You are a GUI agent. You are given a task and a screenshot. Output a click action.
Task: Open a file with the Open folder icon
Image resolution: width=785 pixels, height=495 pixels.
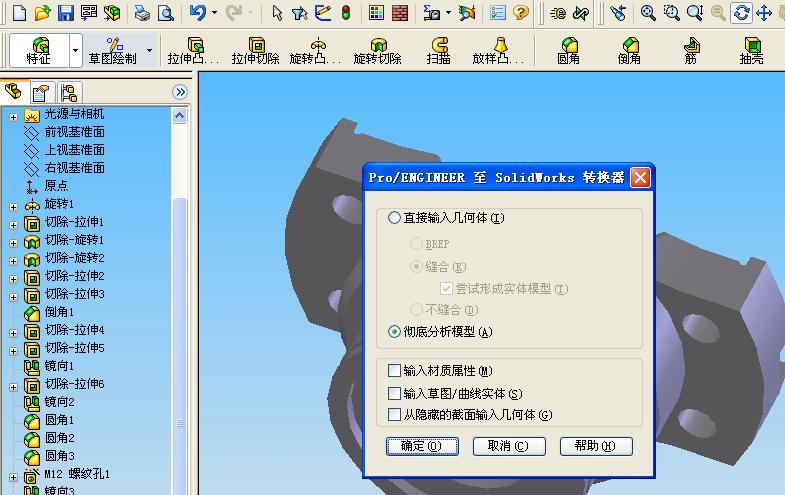tap(43, 12)
